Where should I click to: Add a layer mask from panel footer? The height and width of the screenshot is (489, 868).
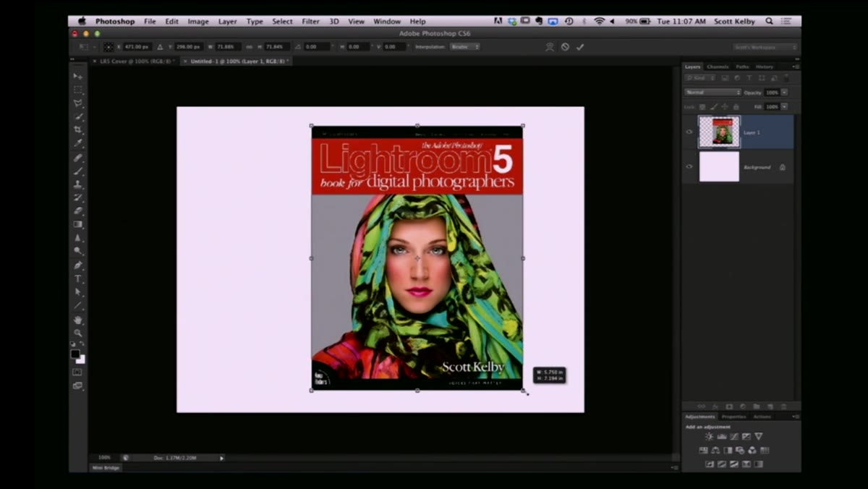(x=729, y=407)
